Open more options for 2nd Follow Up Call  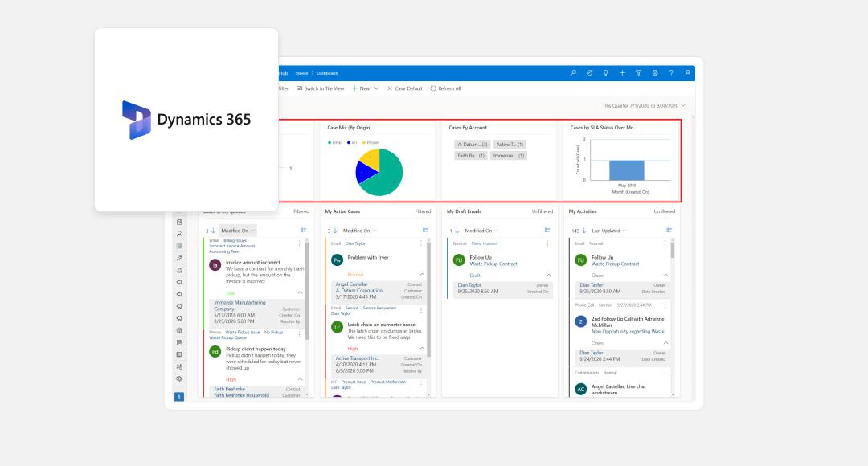[665, 305]
